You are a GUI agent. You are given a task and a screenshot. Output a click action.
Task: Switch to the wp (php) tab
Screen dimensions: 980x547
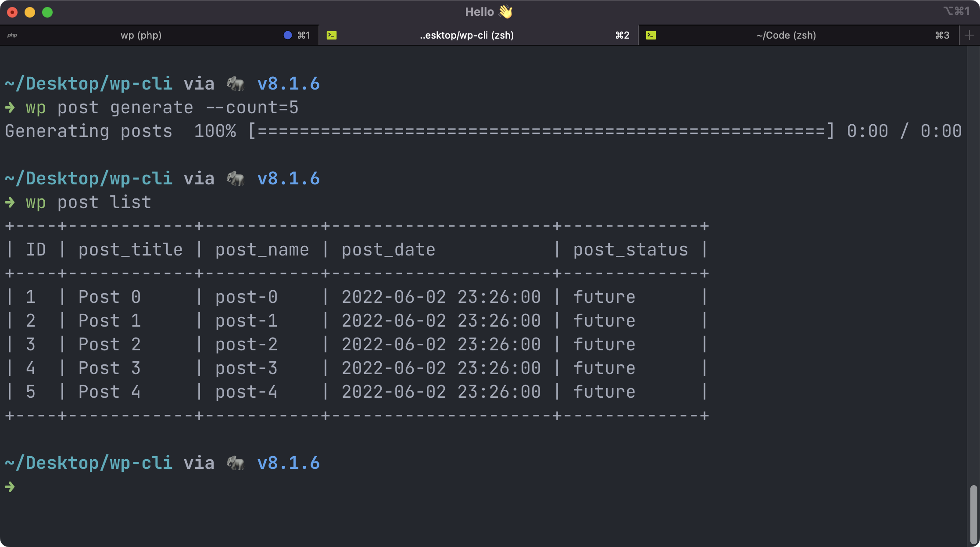pyautogui.click(x=141, y=35)
